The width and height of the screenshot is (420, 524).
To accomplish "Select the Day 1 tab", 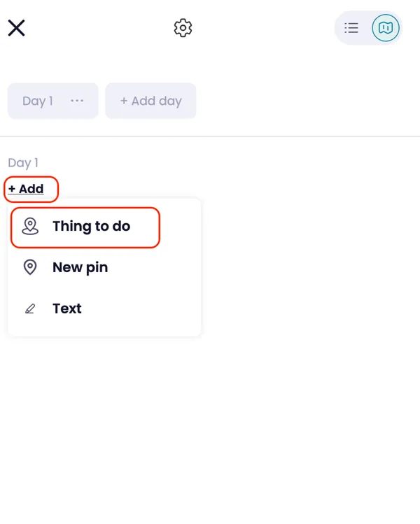I will (38, 101).
